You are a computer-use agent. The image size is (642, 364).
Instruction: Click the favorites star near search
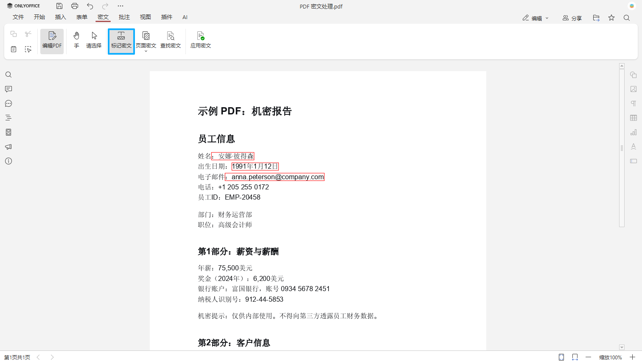point(611,17)
